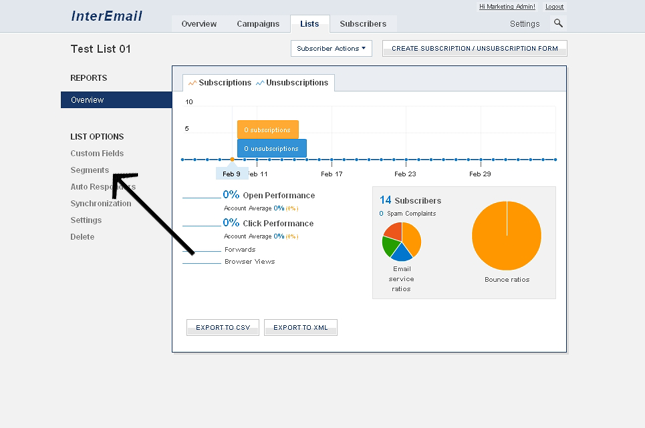This screenshot has height=428, width=645.
Task: Click the search magnifier icon
Action: [x=558, y=23]
